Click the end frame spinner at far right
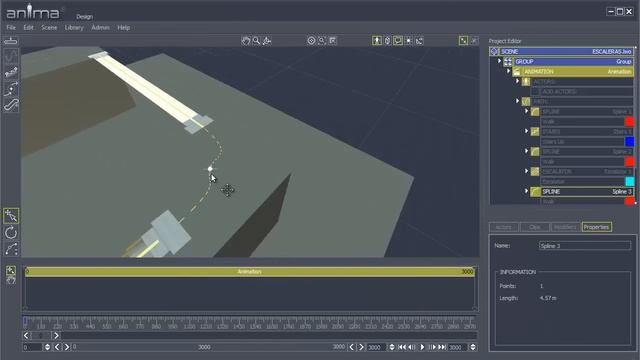 pyautogui.click(x=473, y=347)
